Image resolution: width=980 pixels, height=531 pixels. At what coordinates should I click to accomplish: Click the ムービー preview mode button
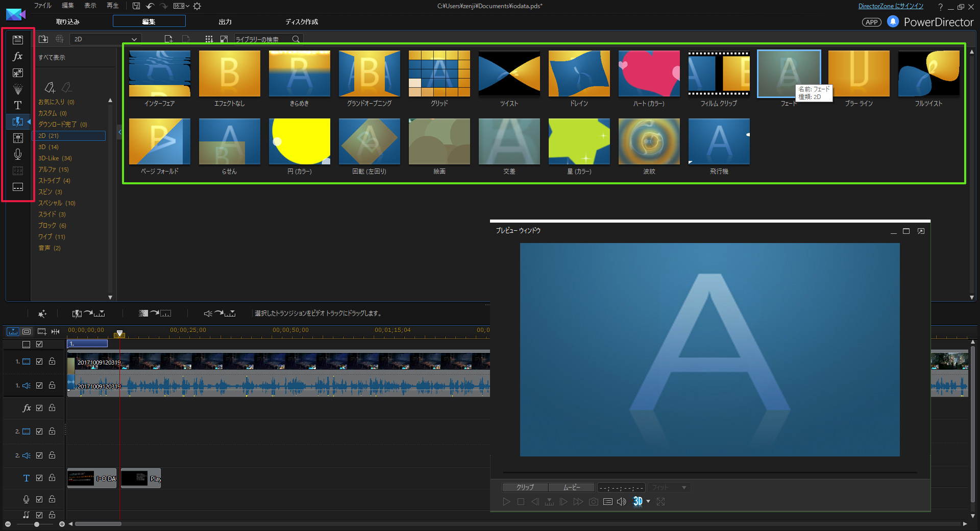coord(571,488)
